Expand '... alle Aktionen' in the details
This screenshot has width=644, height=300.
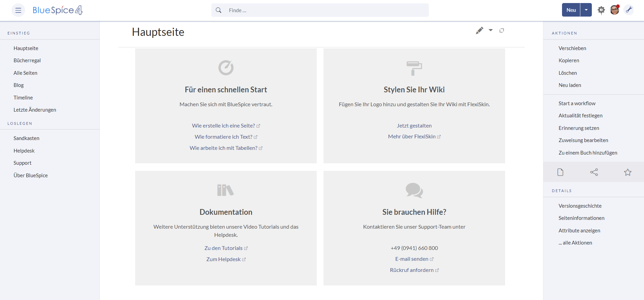click(x=575, y=243)
